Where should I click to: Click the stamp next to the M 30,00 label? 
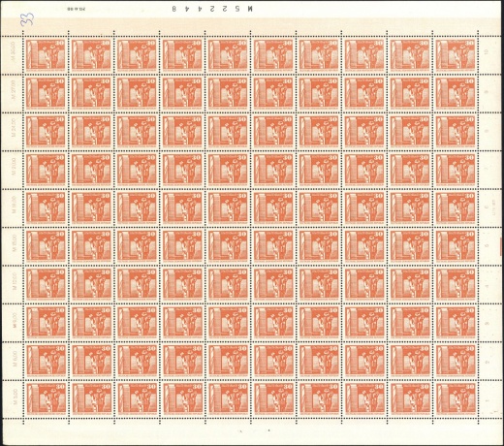[x=46, y=54]
